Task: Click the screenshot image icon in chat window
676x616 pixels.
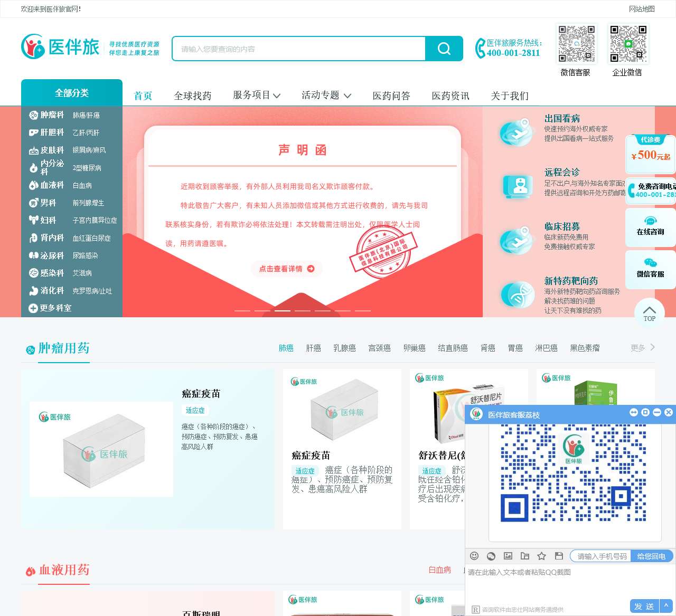Action: [508, 556]
